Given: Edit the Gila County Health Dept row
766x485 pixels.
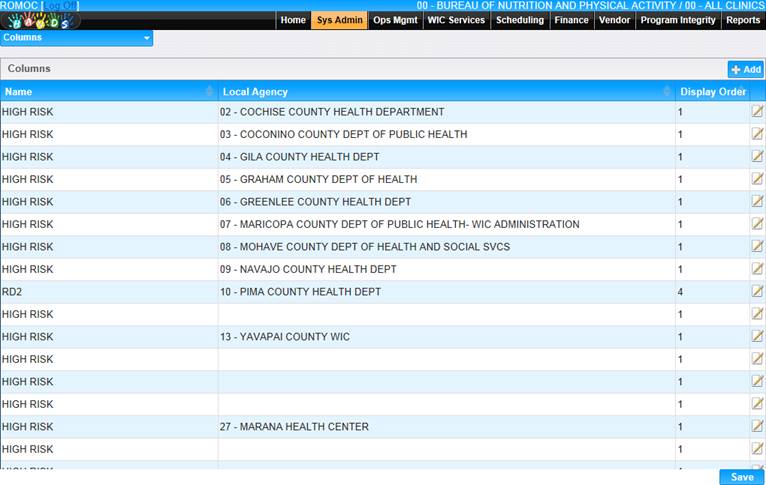Looking at the screenshot, I should click(x=757, y=157).
